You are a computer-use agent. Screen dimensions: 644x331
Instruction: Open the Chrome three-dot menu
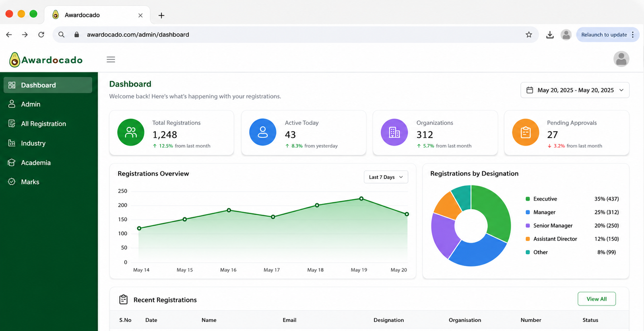(x=633, y=35)
